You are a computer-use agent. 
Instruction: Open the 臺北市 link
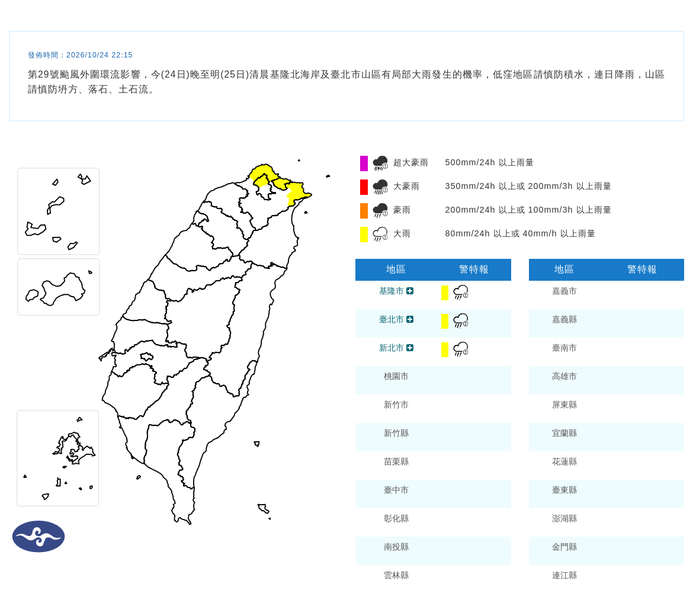[x=391, y=319]
